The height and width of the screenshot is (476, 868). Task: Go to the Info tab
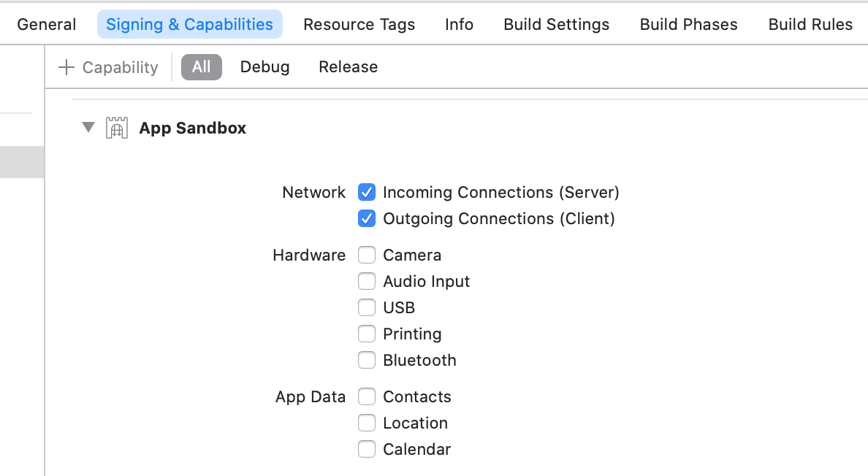(x=459, y=24)
